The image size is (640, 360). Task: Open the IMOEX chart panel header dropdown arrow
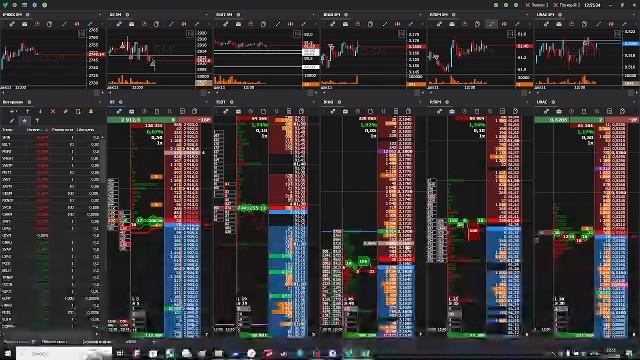(100, 15)
